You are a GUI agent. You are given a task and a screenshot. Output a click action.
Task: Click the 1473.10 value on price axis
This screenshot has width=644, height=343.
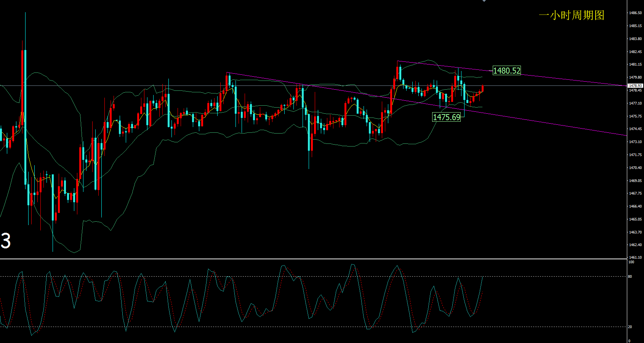coord(635,142)
